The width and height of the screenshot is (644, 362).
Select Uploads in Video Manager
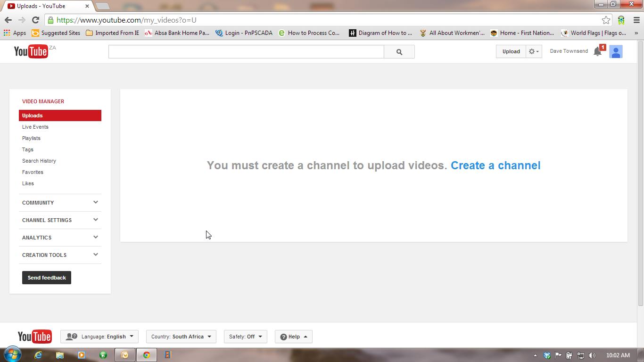pyautogui.click(x=60, y=115)
